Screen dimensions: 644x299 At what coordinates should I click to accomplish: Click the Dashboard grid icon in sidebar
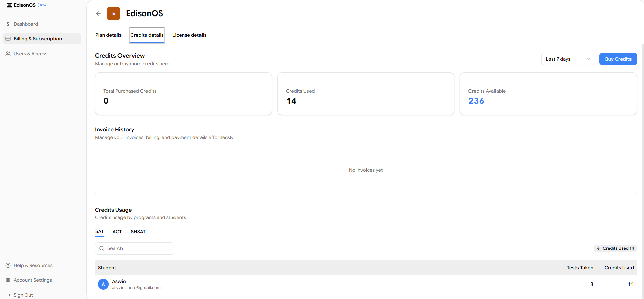click(x=8, y=24)
